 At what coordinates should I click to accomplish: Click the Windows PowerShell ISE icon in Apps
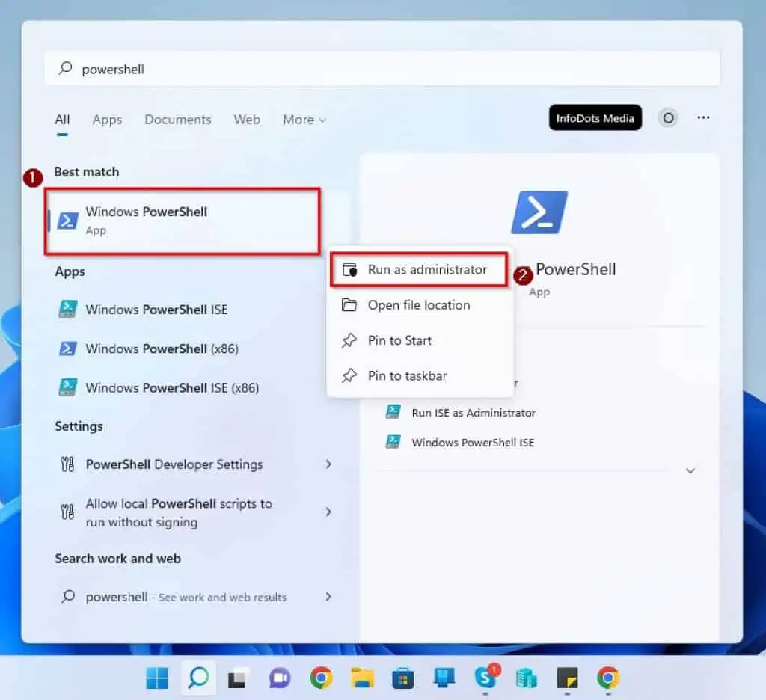tap(67, 309)
